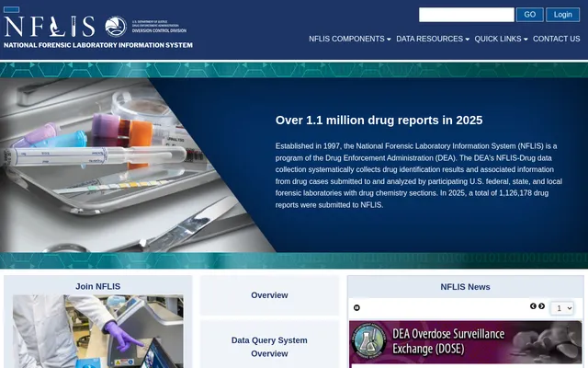Expand the QUICK LINKS menu
588x368 pixels.
click(x=501, y=39)
